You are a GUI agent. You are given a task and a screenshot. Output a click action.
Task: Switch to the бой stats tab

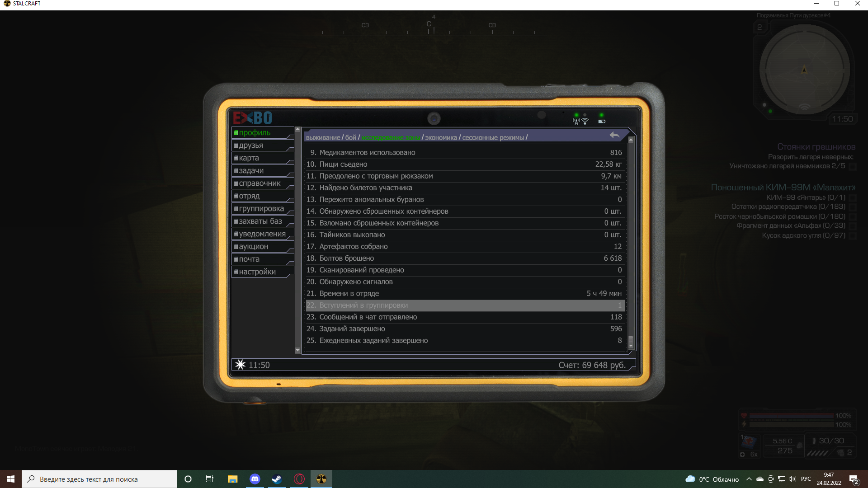tap(351, 138)
